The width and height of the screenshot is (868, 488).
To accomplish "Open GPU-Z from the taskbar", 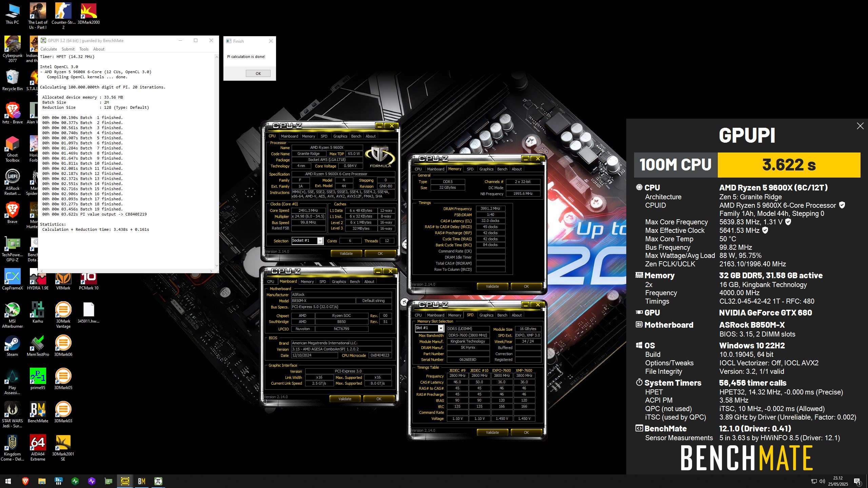I will click(108, 481).
